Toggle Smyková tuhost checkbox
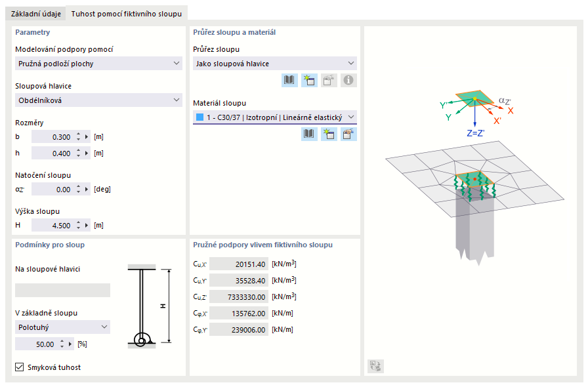This screenshot has width=588, height=387. coord(20,367)
